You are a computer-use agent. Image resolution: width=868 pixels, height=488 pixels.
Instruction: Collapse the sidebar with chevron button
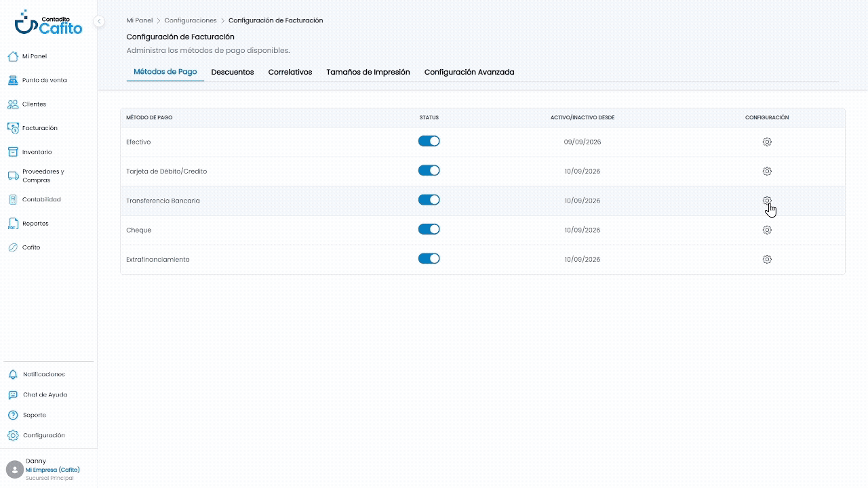tap(99, 21)
